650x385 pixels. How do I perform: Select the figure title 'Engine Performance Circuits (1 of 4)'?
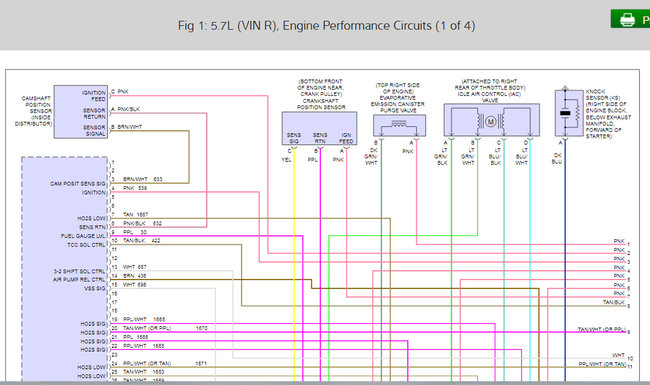(378, 26)
